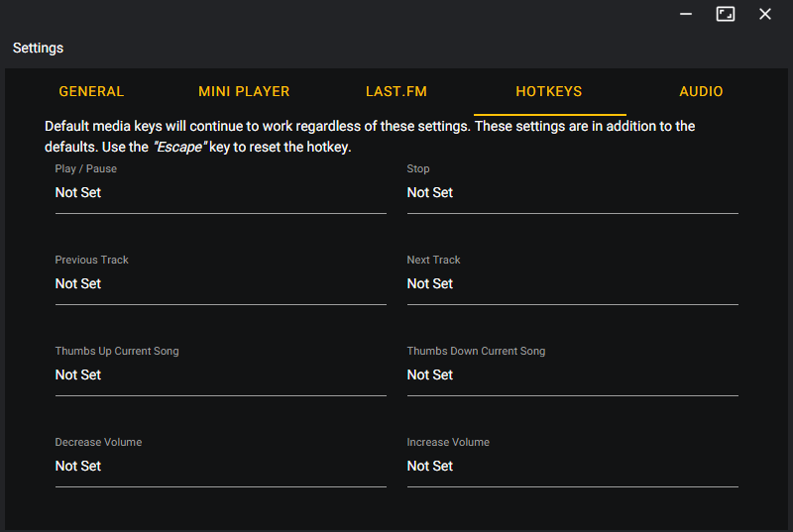
Task: Click the Increase Volume hotkey field
Action: point(572,467)
